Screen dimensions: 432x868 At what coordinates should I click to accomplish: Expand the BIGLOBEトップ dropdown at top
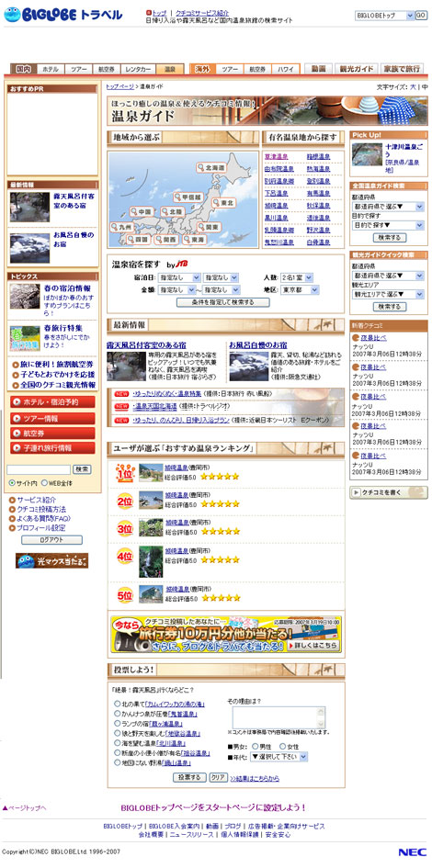[x=384, y=16]
